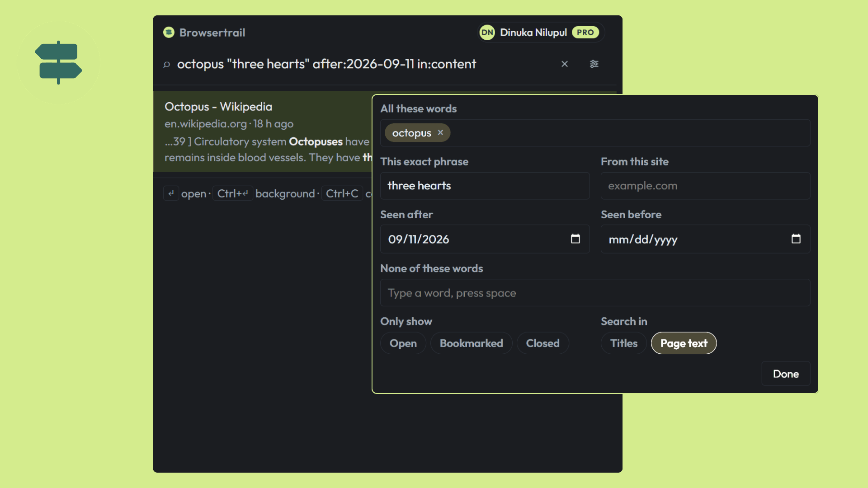Toggle the Open filter chip
868x488 pixels.
coord(403,343)
